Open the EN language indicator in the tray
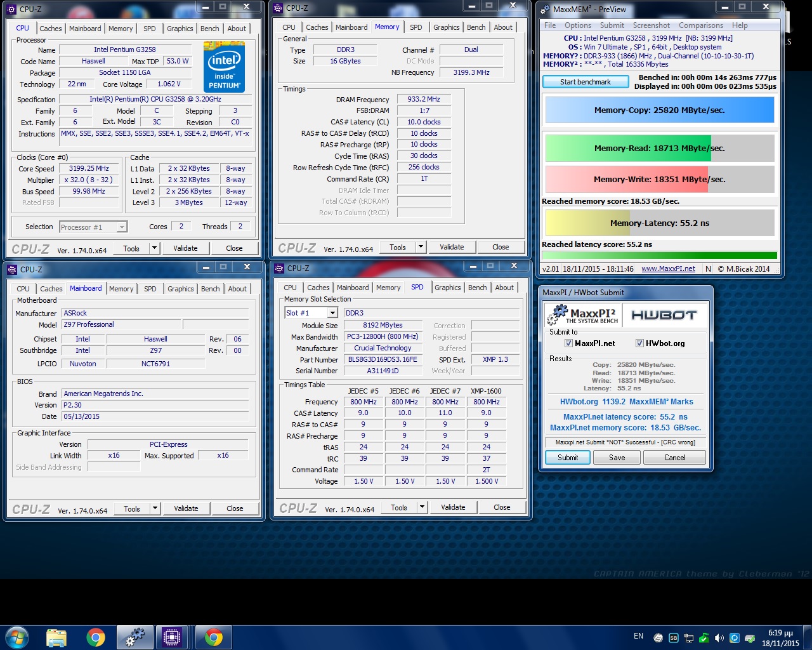The width and height of the screenshot is (812, 650). (x=638, y=636)
